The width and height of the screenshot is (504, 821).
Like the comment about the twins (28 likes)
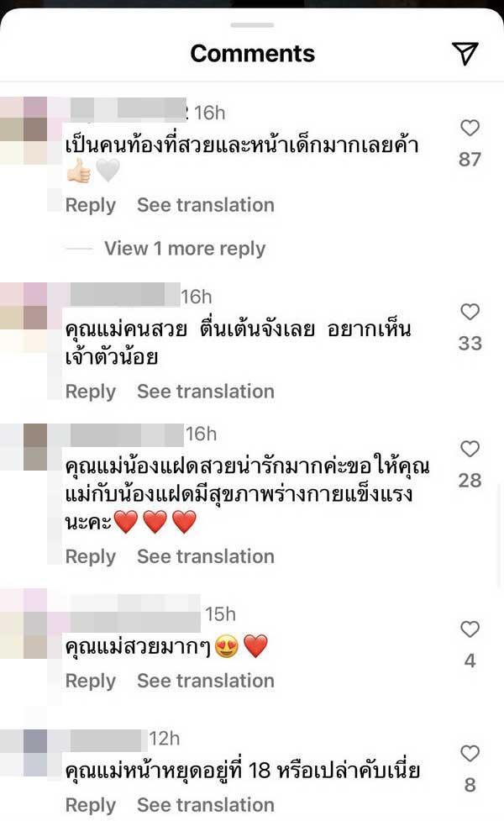coord(470,448)
